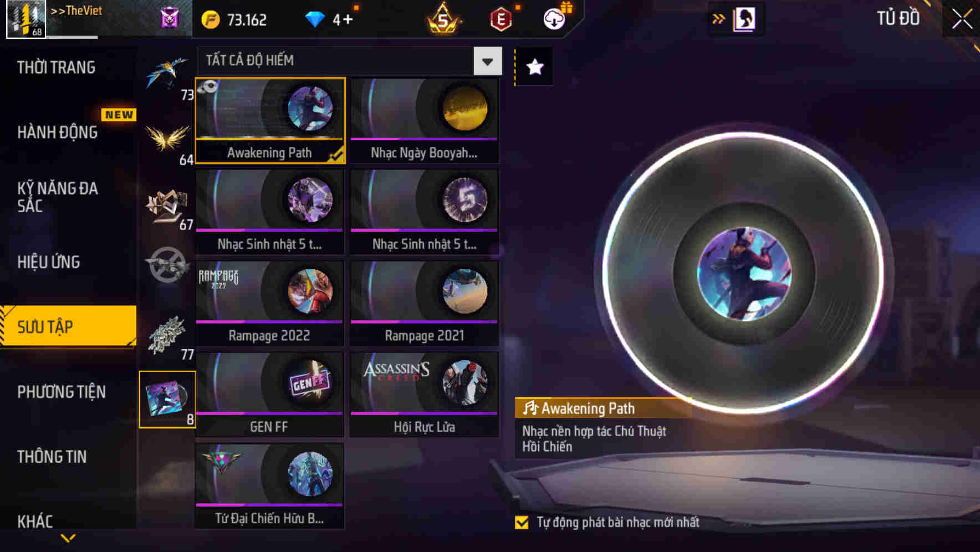Screen dimensions: 980x552
Task: Click the large Awakening Path vinyl disc preview
Action: 744,273
